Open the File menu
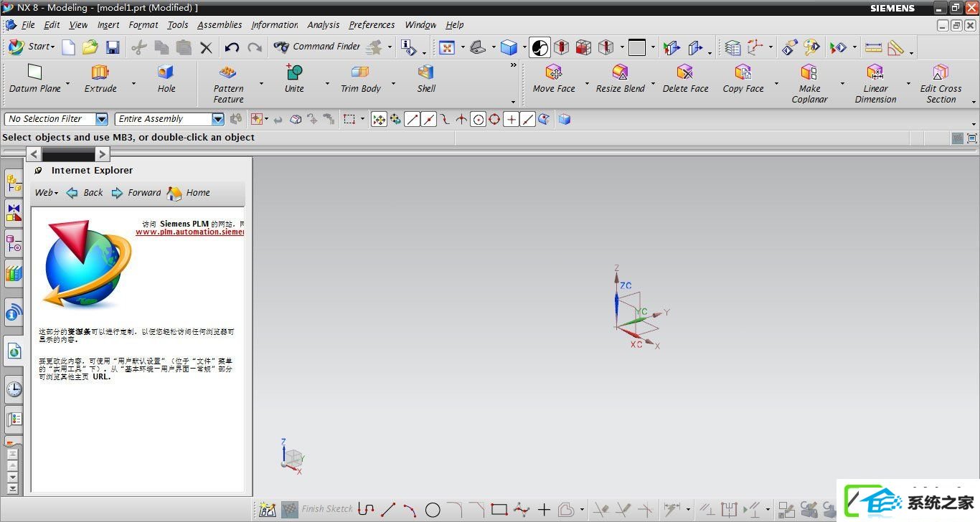Image resolution: width=980 pixels, height=522 pixels. point(28,25)
